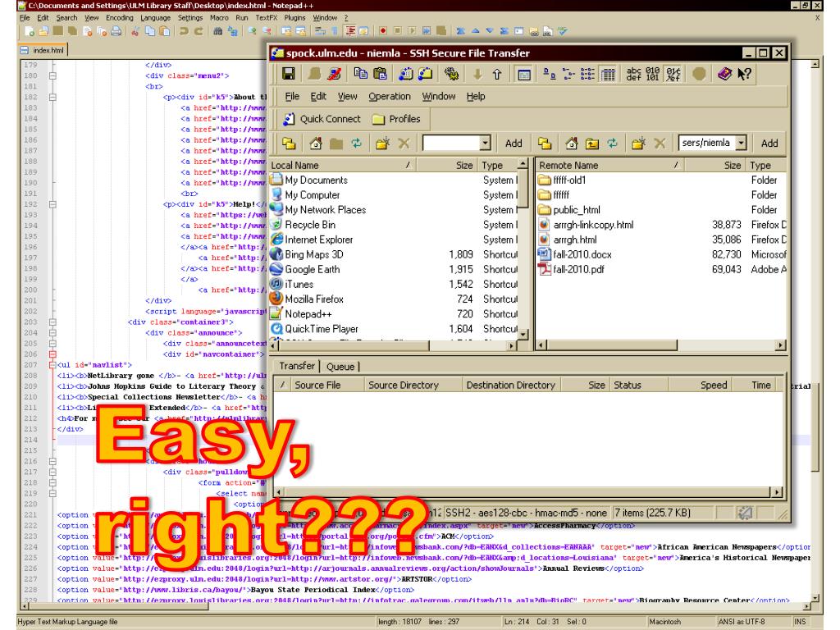Click remote pane Refresh icon
This screenshot has height=630, width=840.
pos(612,143)
